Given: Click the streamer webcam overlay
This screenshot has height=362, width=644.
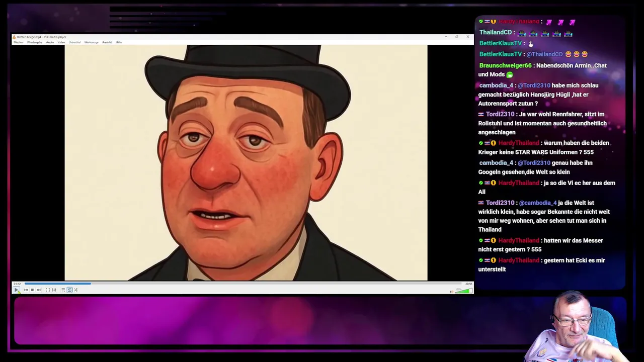Looking at the screenshot, I should tap(577, 327).
